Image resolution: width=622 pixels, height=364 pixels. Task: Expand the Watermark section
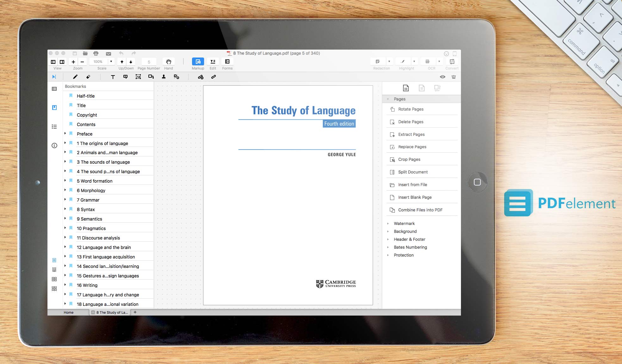[x=388, y=223]
